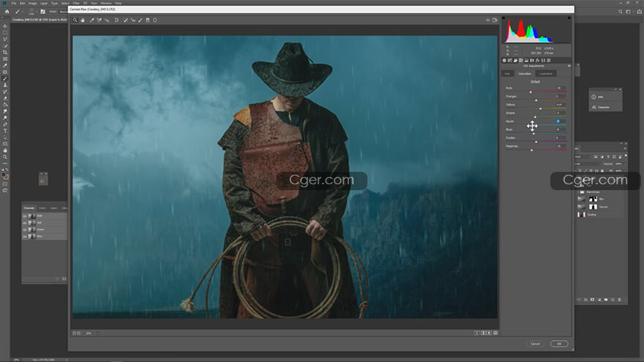
Task: Open the Presets panel icon in Camera Raw
Action: coord(549,60)
